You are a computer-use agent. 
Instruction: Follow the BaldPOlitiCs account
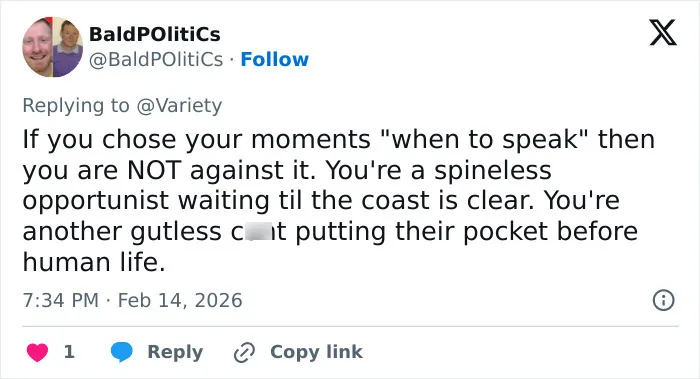275,59
